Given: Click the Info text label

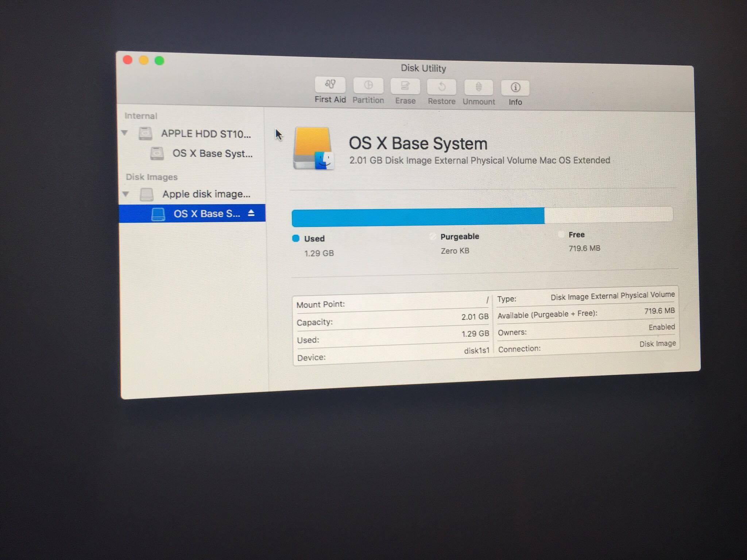Looking at the screenshot, I should (x=515, y=102).
